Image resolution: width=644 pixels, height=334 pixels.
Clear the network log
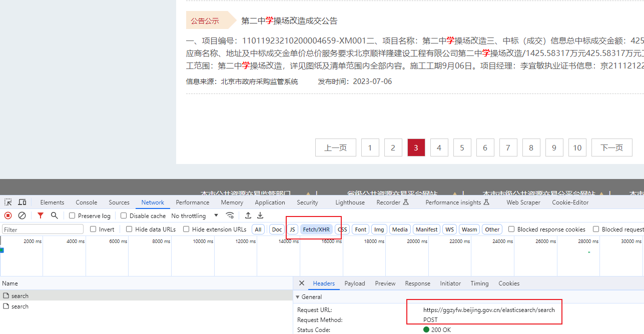pyautogui.click(x=22, y=215)
